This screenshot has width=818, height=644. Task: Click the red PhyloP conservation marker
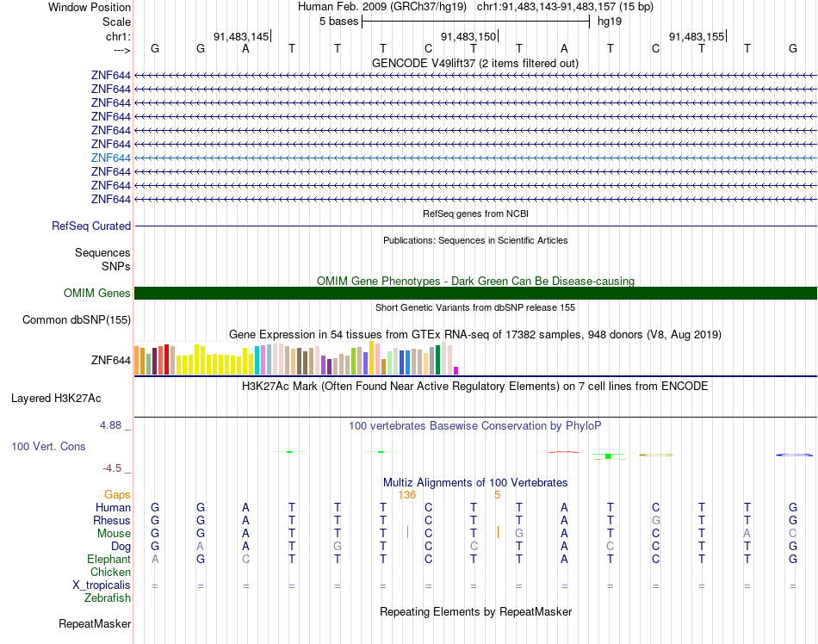563,452
